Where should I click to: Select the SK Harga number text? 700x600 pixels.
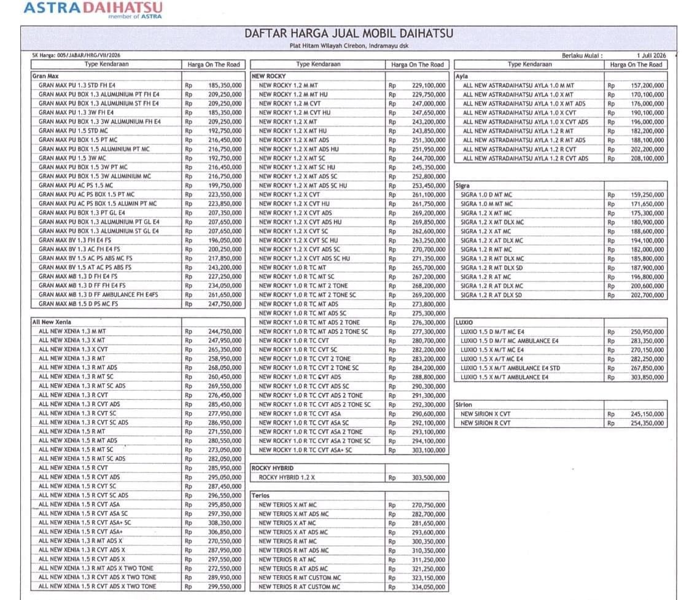[76, 55]
